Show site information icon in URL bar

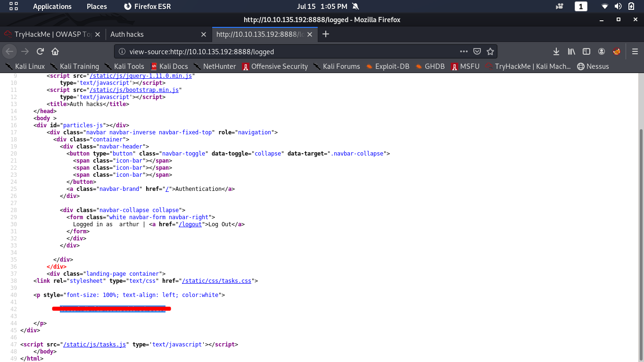(x=122, y=51)
